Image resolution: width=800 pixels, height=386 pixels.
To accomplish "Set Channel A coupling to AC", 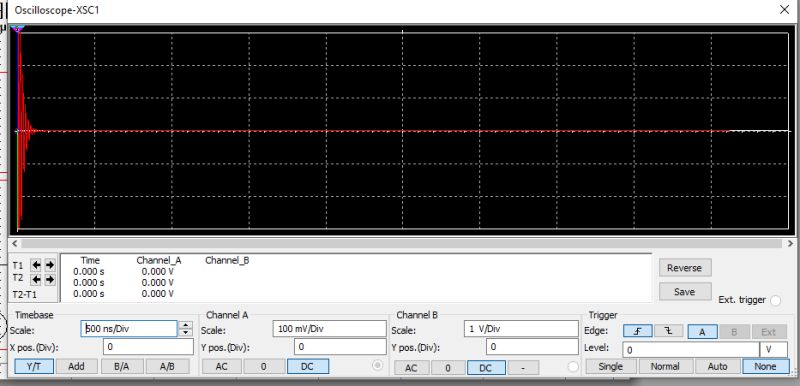I will 221,366.
